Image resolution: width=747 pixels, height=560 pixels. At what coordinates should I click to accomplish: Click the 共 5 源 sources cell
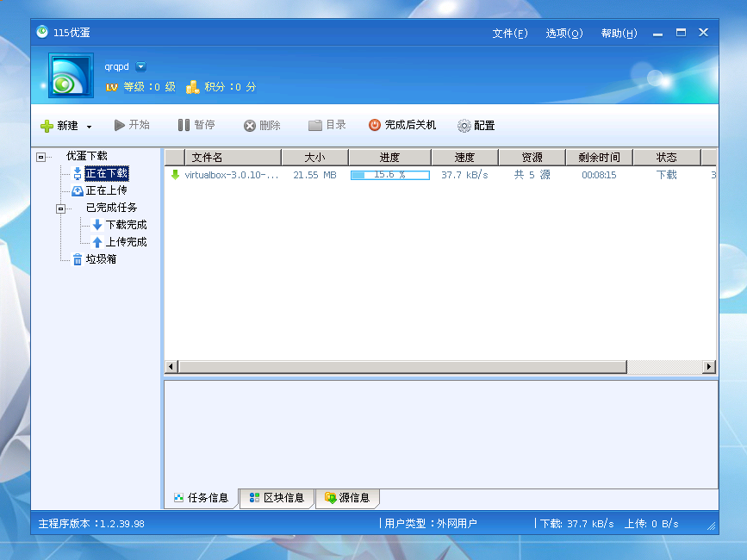point(532,175)
